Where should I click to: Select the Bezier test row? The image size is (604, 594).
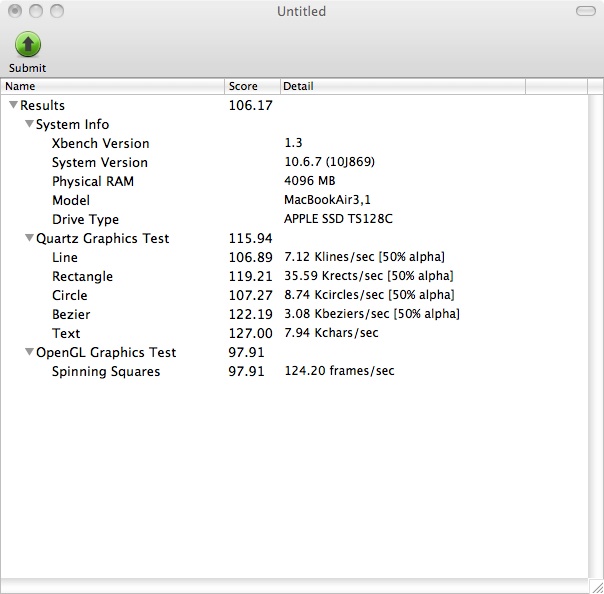(x=294, y=314)
